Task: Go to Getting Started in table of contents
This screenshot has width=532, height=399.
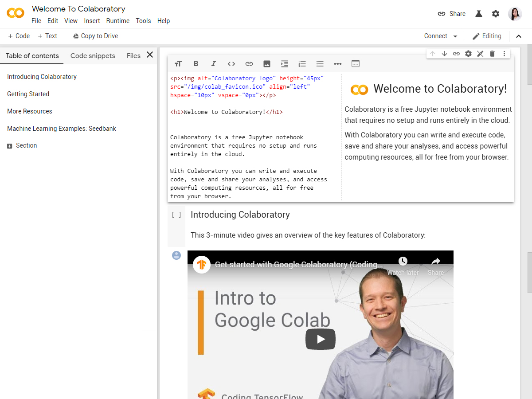Action: 28,94
